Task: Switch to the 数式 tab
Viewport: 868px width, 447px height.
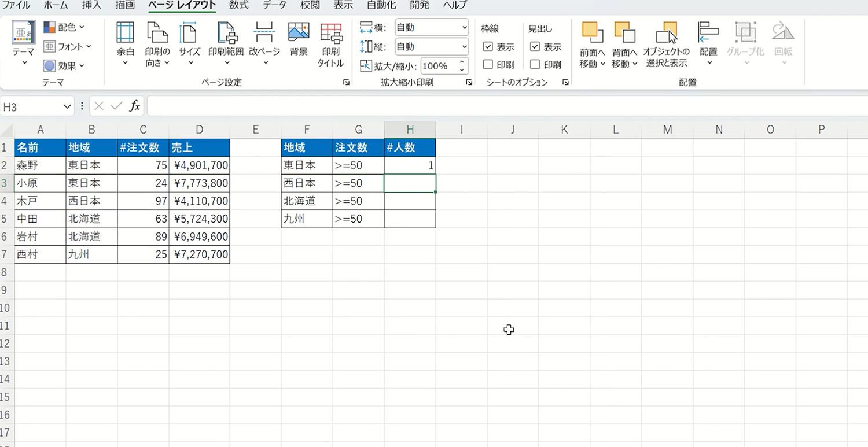Action: 239,5
